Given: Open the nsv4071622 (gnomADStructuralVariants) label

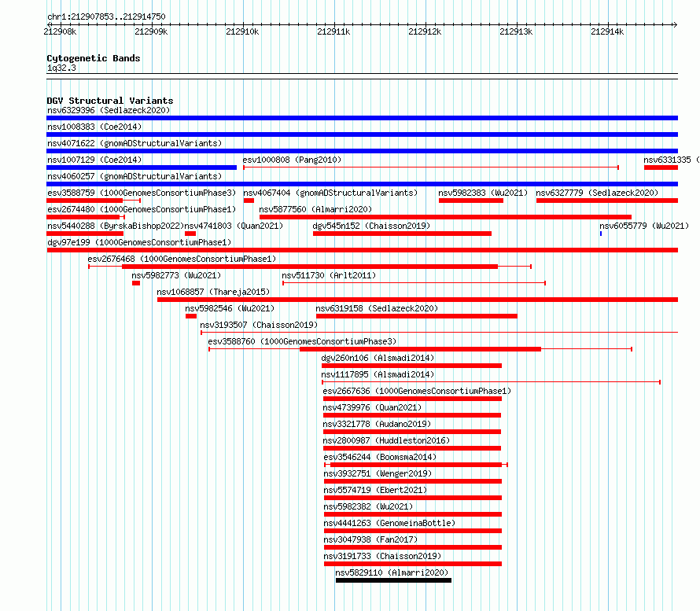Looking at the screenshot, I should pos(134,143).
